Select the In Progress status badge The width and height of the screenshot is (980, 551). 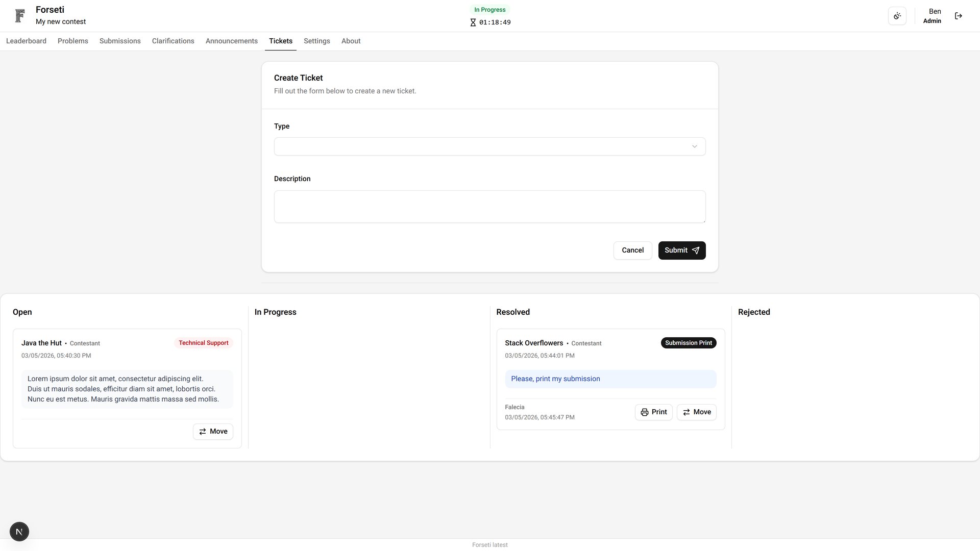click(489, 9)
